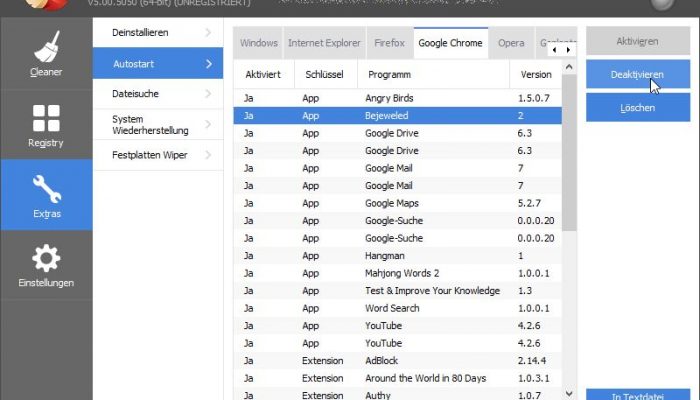Switch to the Internet Explorer tab
Screen dimensions: 700x400
pyautogui.click(x=325, y=43)
